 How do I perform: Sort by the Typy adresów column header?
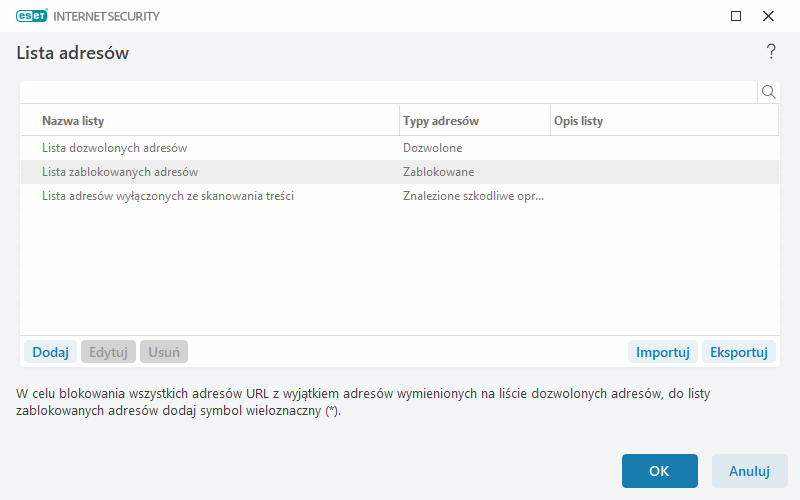tap(441, 121)
